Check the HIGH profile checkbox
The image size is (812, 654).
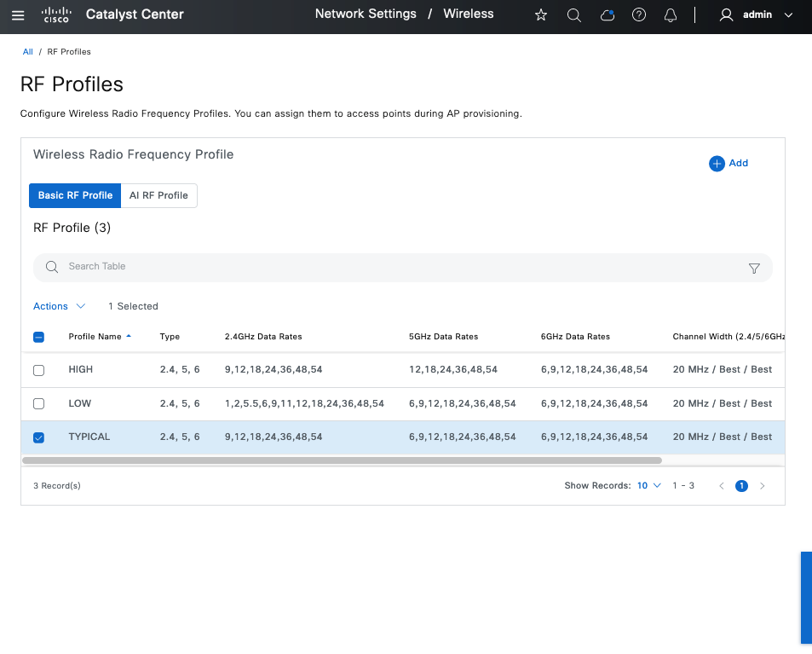click(x=38, y=370)
